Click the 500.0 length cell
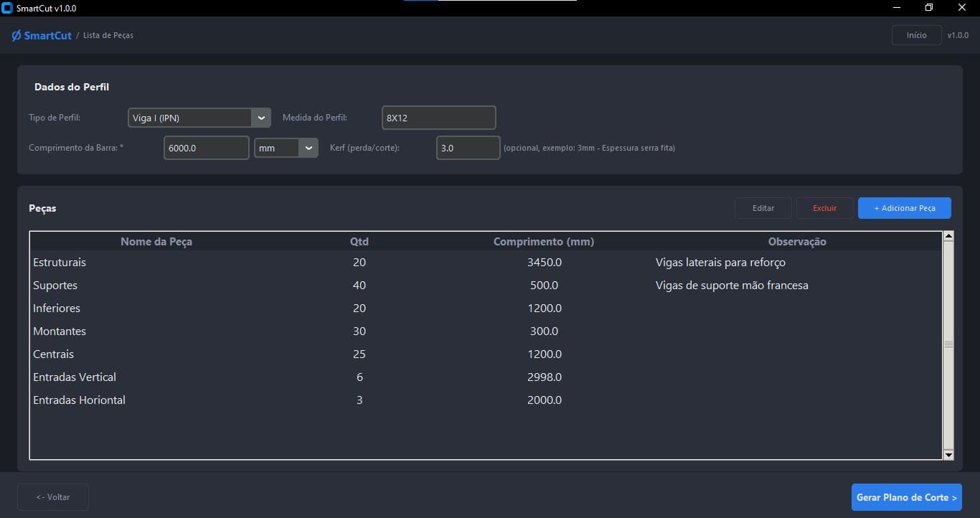Viewport: 980px width, 518px height. (545, 286)
